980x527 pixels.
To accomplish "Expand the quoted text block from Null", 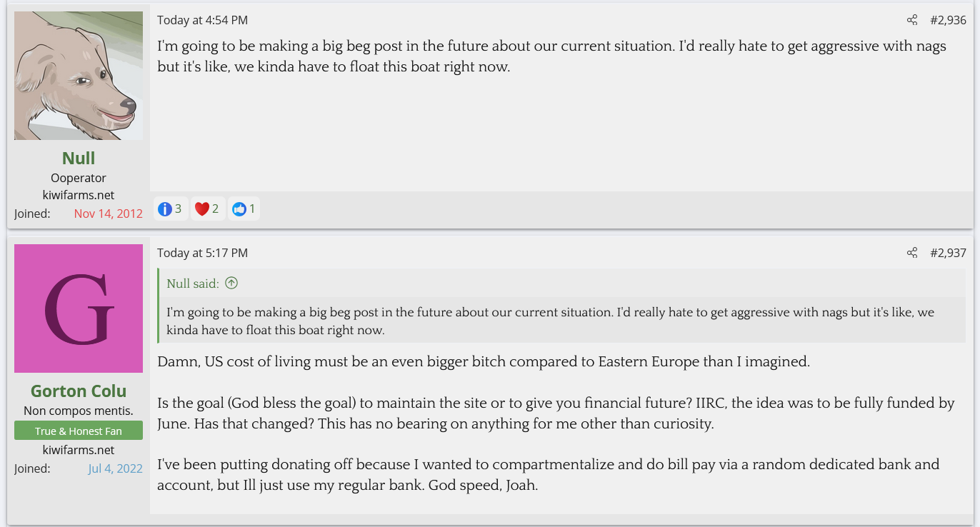I will tap(550, 321).
